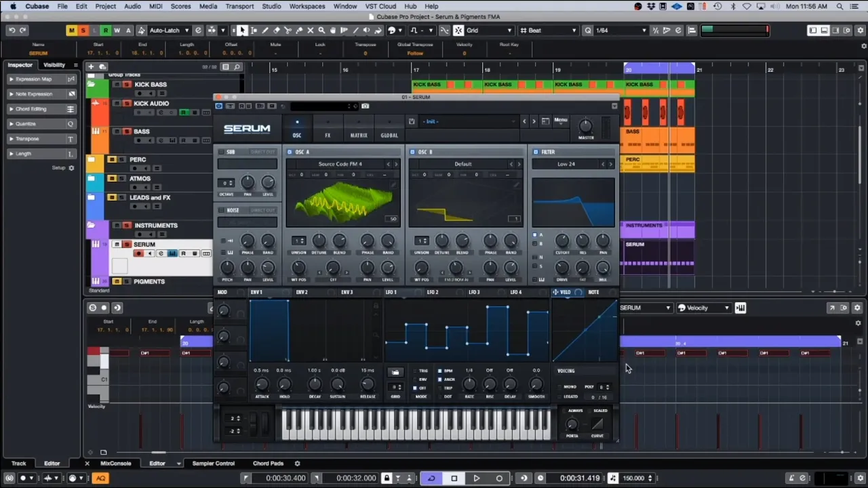Click the Add Track plus button

pos(92,66)
